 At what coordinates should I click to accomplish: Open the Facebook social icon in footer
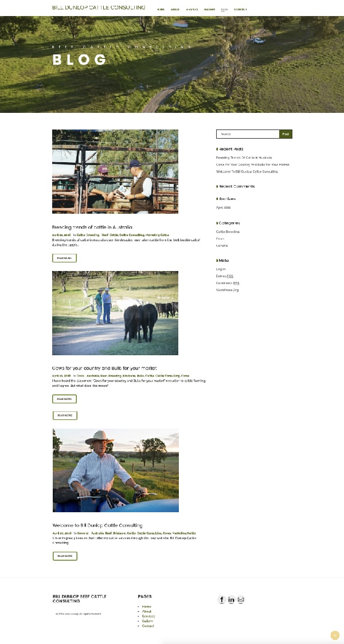(x=222, y=600)
